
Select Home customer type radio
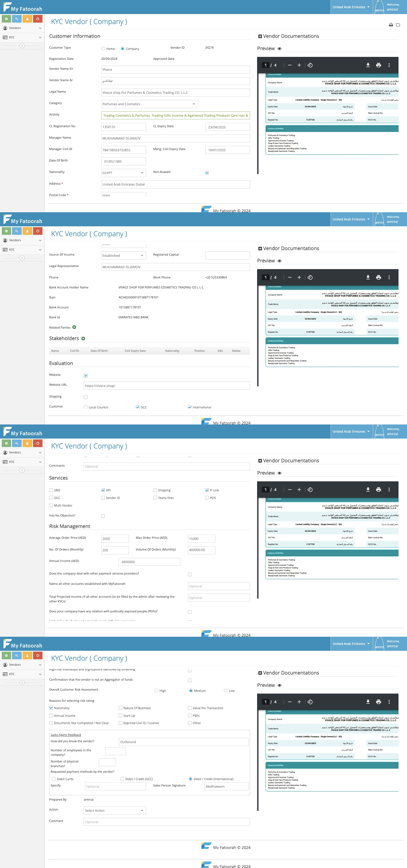103,49
